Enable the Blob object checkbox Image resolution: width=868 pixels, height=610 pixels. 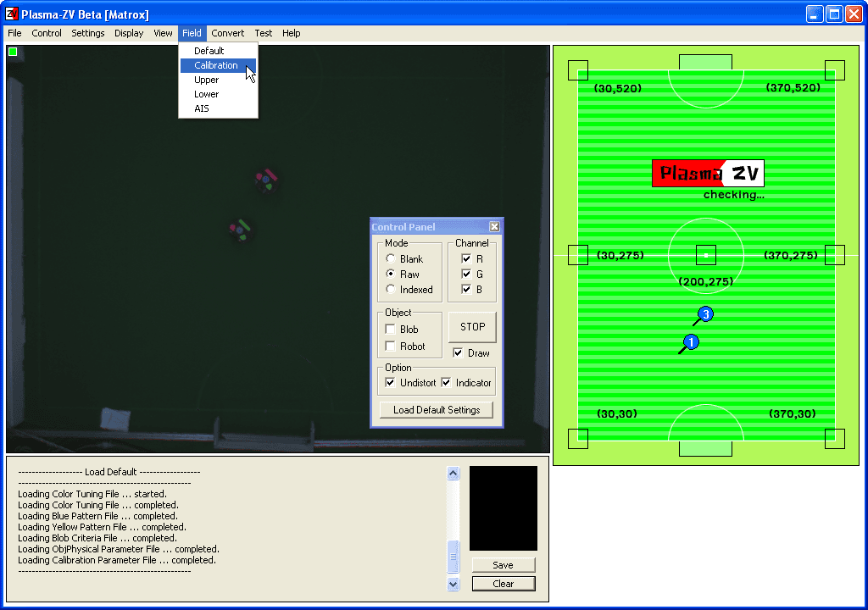click(x=390, y=330)
